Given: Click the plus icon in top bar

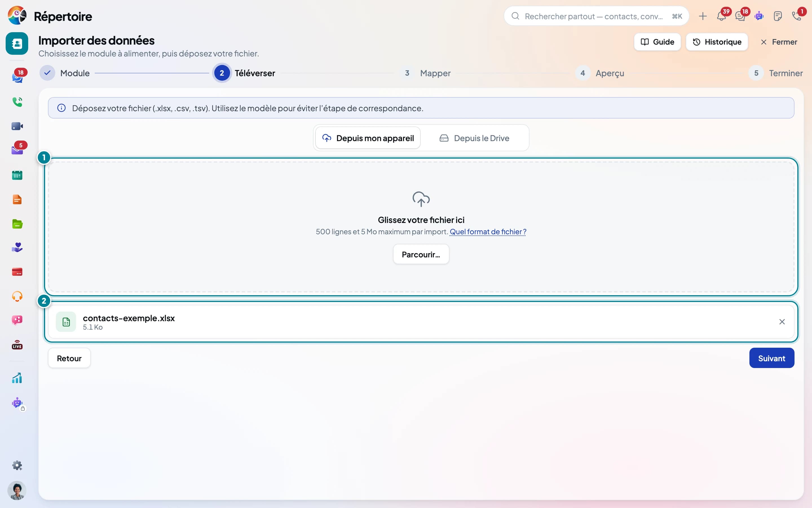Looking at the screenshot, I should coord(703,16).
